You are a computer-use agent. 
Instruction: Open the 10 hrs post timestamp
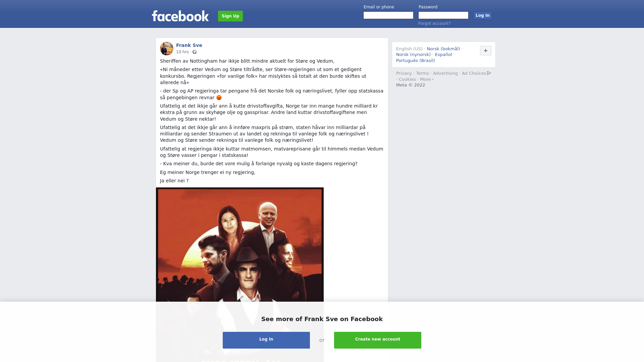pyautogui.click(x=182, y=52)
